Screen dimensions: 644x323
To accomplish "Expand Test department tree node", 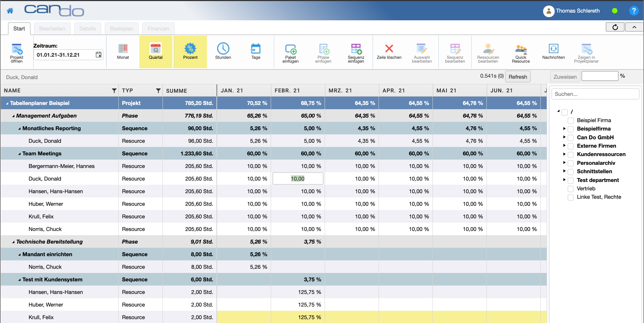I will pos(564,180).
